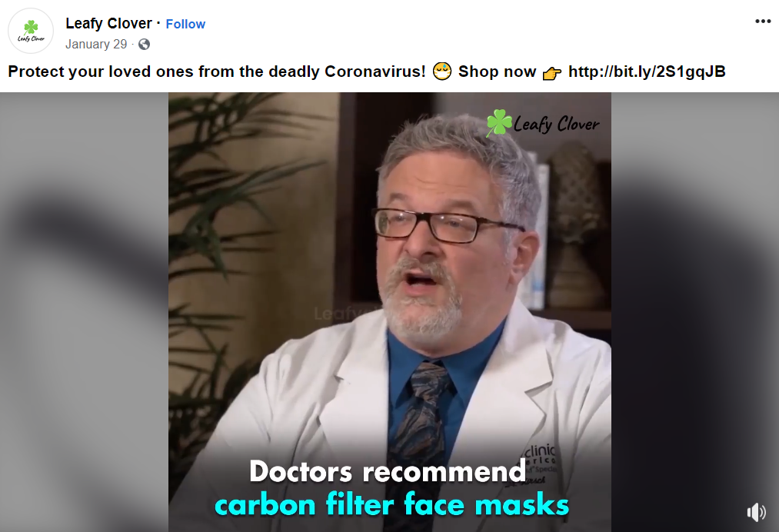Click the Leafy Clover profile avatar
Screen dimensions: 779x532
[x=31, y=31]
